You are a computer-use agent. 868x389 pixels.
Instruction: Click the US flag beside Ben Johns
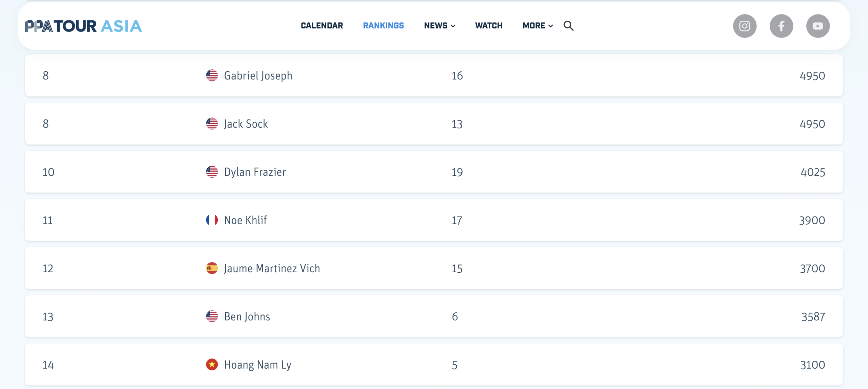pos(212,316)
